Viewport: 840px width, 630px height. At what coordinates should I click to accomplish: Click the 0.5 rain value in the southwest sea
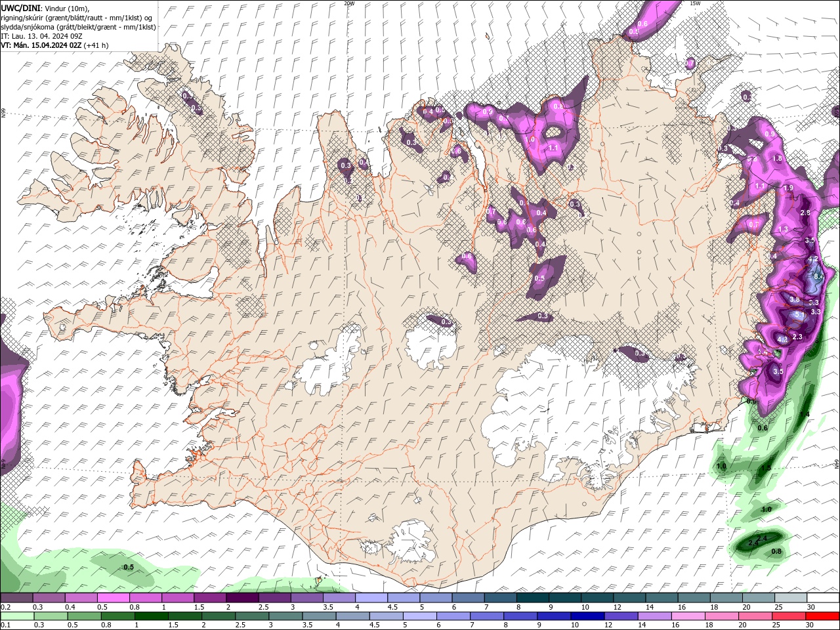[129, 567]
